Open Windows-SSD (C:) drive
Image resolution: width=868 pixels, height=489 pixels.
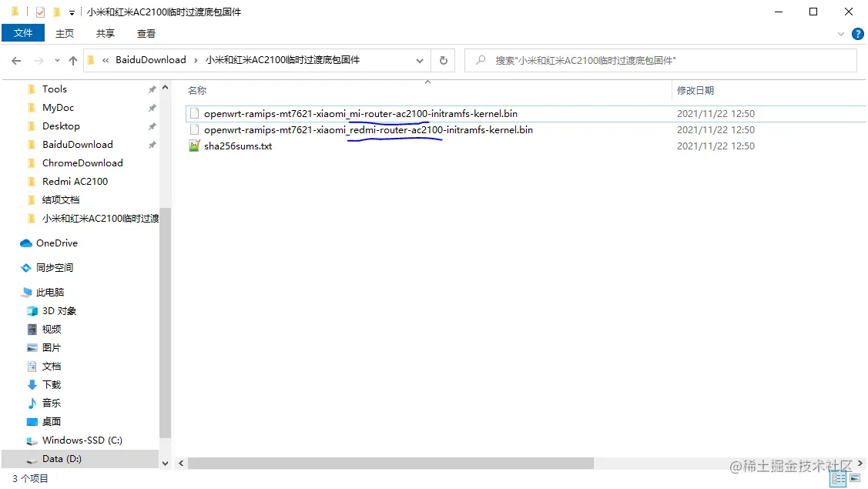(82, 440)
